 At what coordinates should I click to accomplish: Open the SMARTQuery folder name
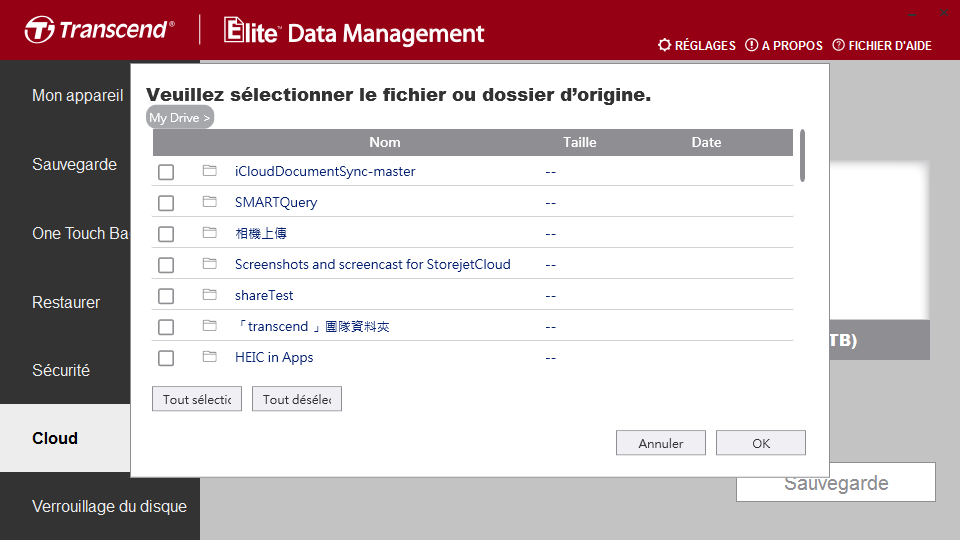pos(276,203)
